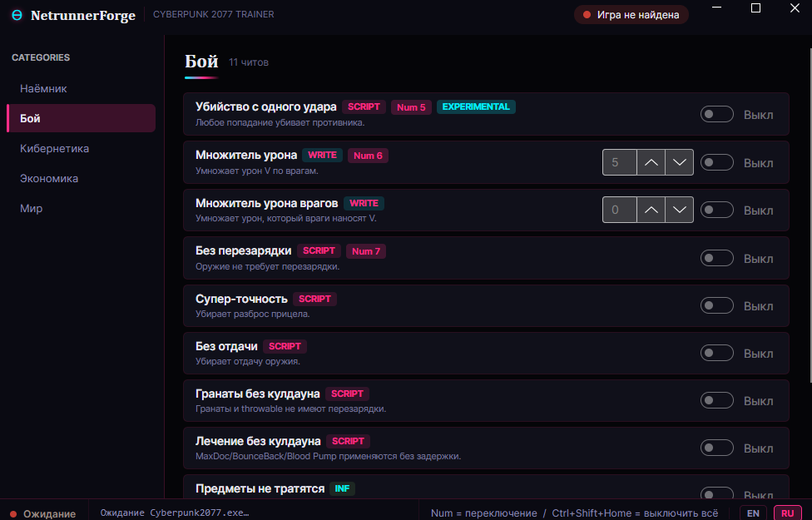The width and height of the screenshot is (812, 520).
Task: Open the Кибернетика category
Action: [x=82, y=148]
